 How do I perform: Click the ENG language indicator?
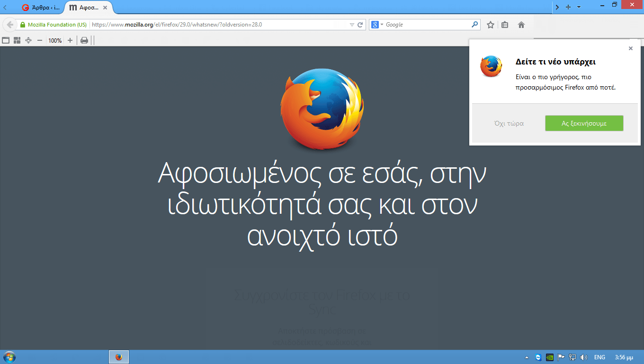(599, 357)
